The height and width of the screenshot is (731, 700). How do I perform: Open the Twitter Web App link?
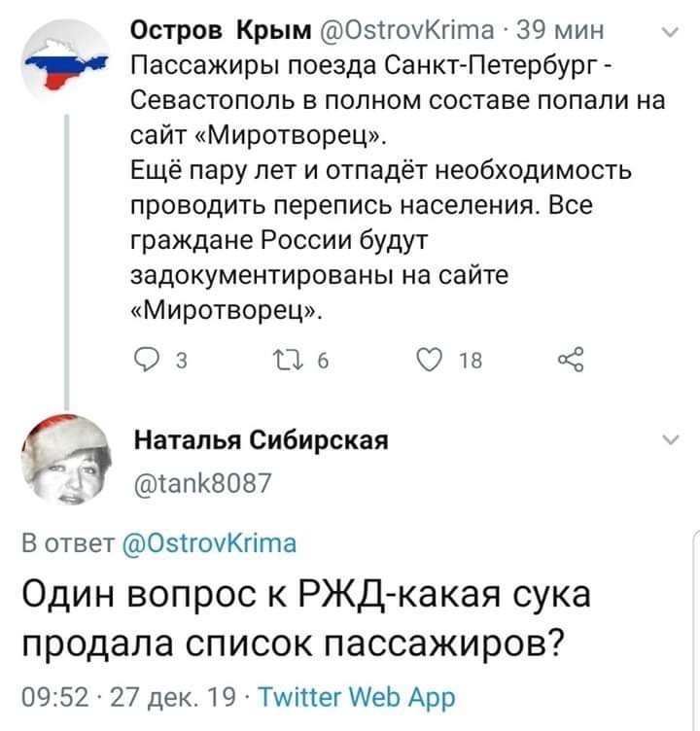coord(357,697)
